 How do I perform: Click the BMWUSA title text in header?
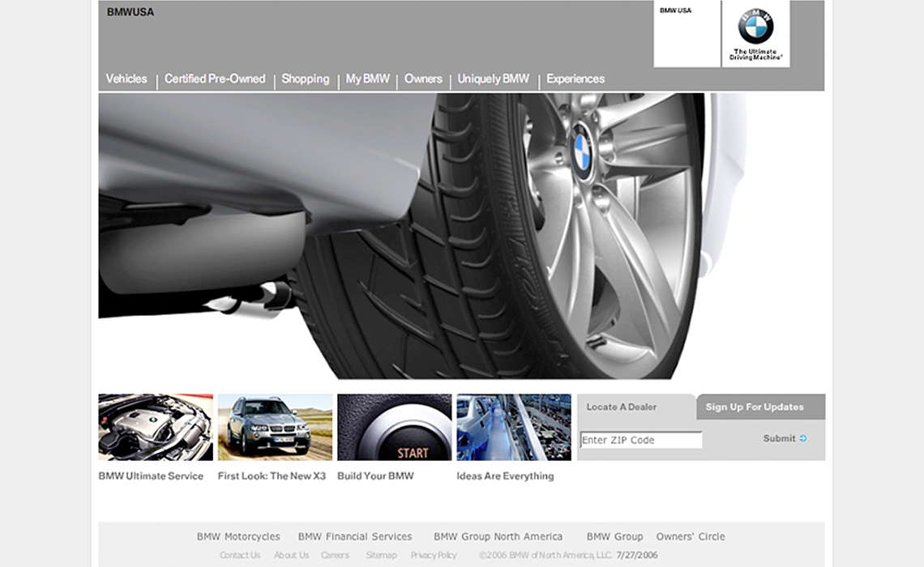(x=130, y=12)
